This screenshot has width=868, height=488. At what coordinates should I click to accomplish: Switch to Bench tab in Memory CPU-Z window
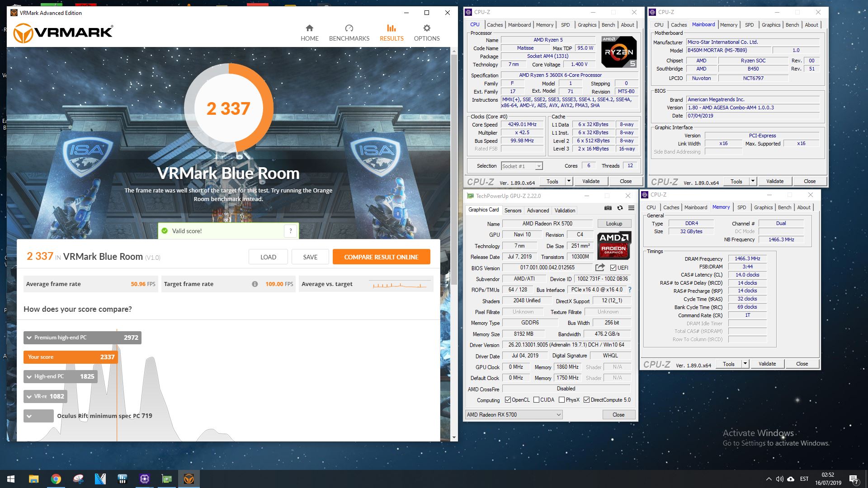784,207
